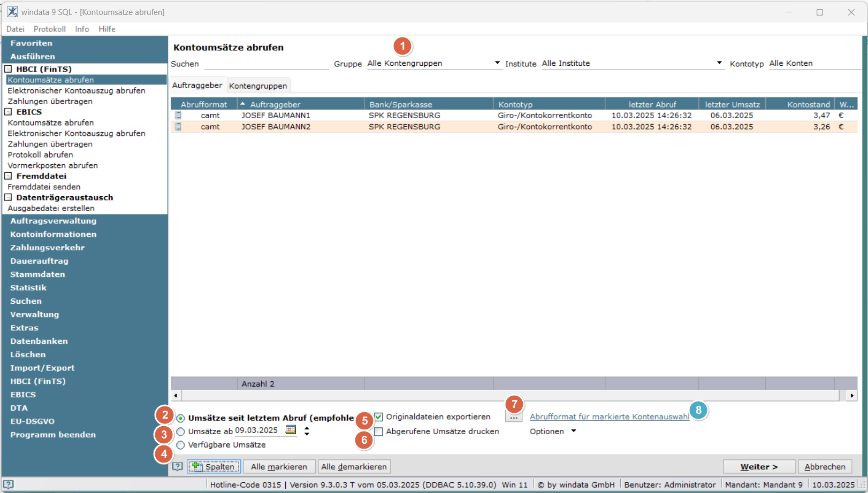Viewport: 868px width, 493px height.
Task: Click the horizontal scrollbar right arrow
Action: pos(851,396)
